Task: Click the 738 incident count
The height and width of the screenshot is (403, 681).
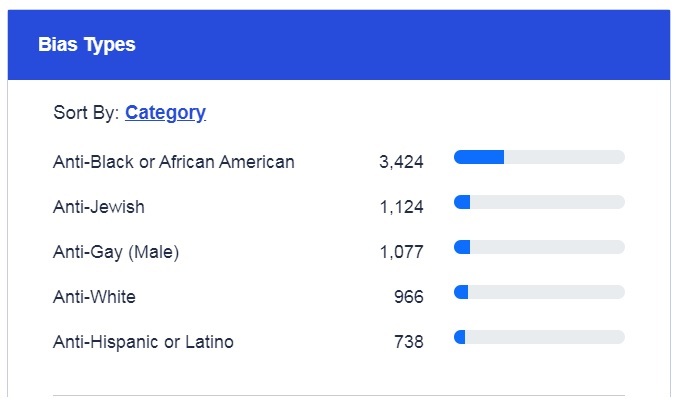Action: (x=408, y=342)
